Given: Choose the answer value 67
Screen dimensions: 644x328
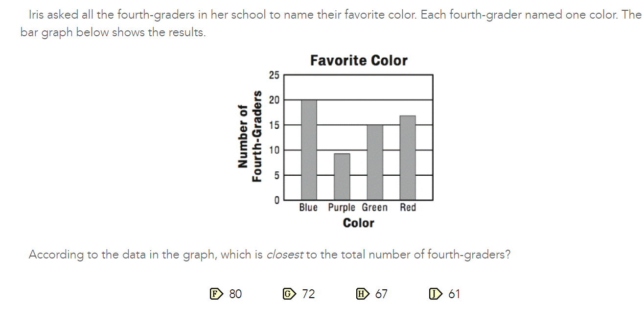Looking at the screenshot, I should pyautogui.click(x=381, y=294).
